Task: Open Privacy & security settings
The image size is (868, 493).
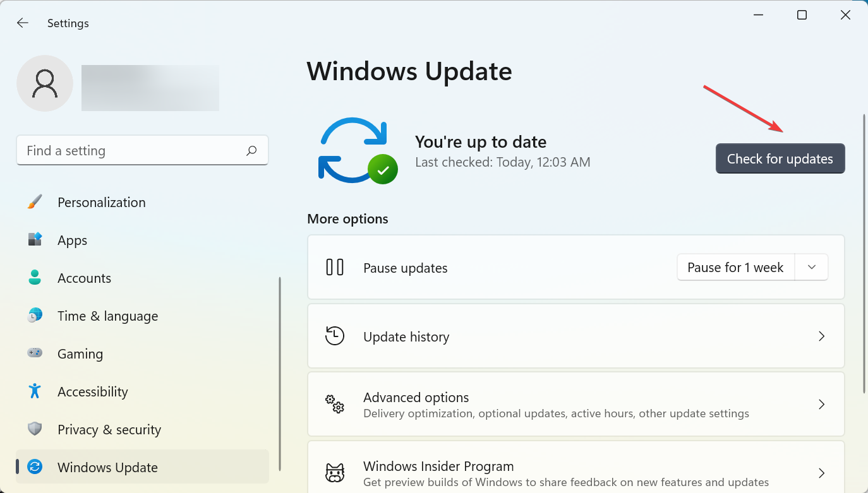Action: pyautogui.click(x=142, y=429)
